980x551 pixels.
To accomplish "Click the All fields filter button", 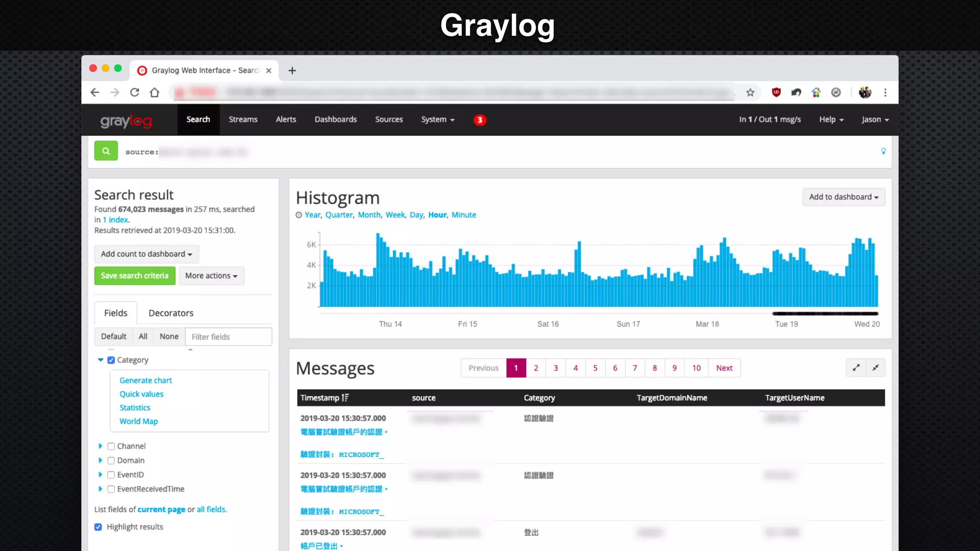I will [x=143, y=337].
